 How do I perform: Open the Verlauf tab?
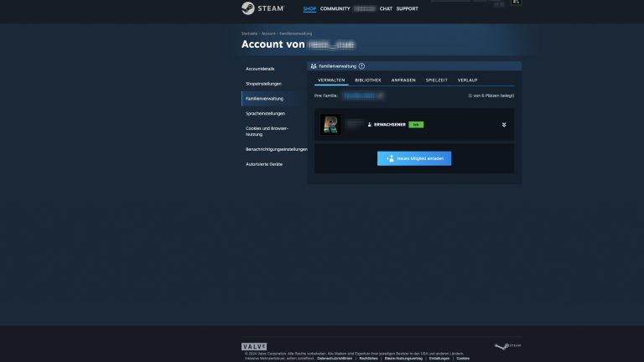468,80
